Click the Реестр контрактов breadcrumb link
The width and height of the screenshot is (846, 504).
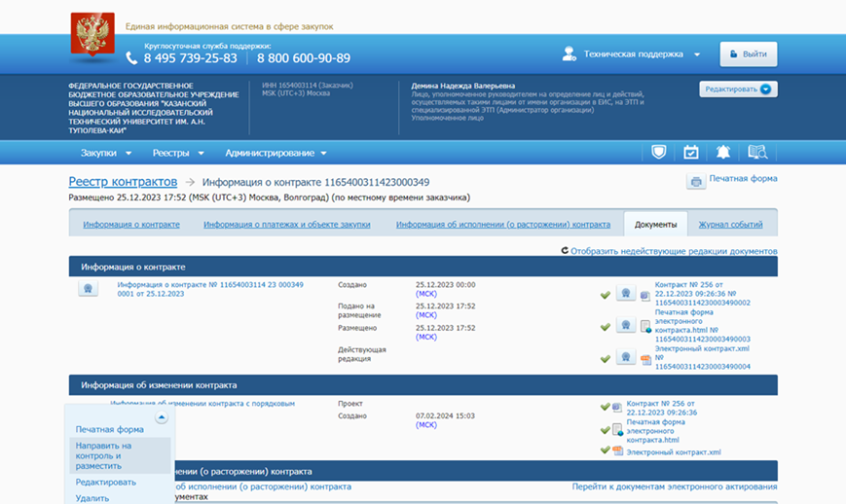pyautogui.click(x=123, y=182)
